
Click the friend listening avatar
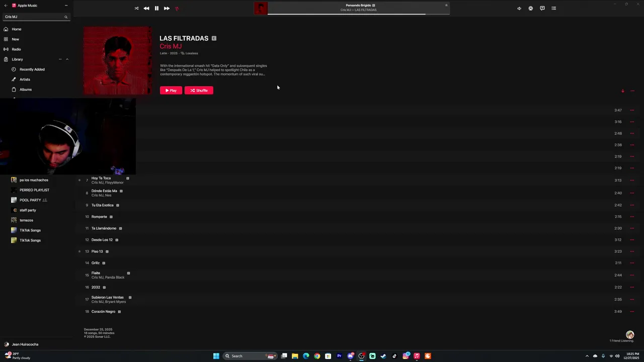tap(630, 335)
